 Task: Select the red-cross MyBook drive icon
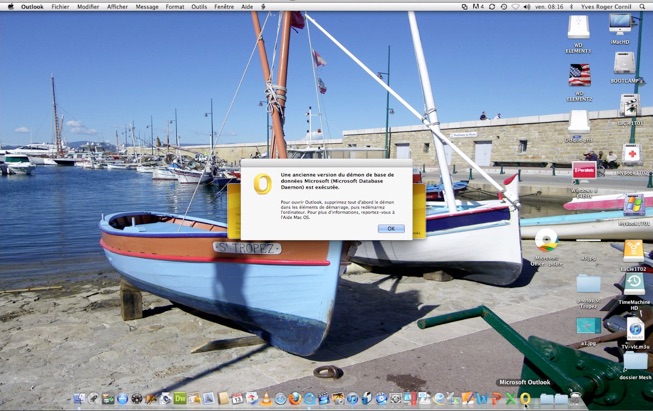pyautogui.click(x=632, y=154)
